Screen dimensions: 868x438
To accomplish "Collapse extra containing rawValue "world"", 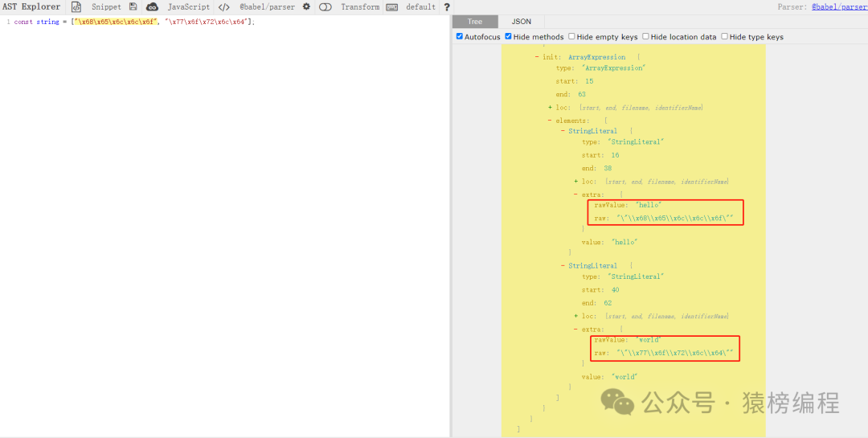I will coord(575,330).
